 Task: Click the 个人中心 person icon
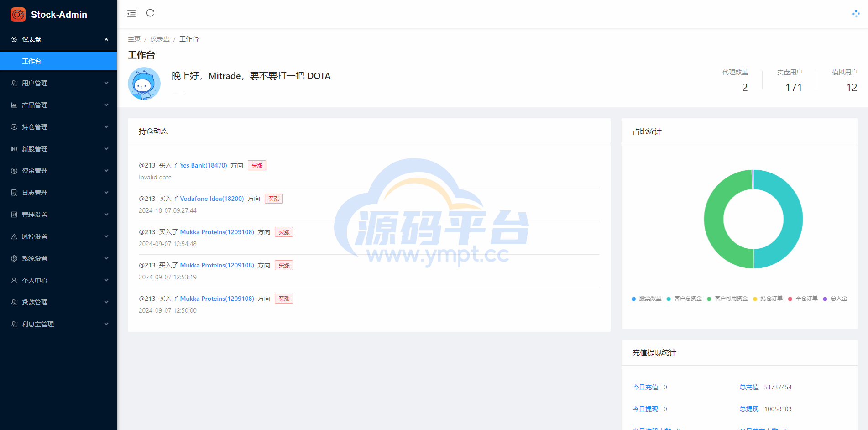(14, 280)
